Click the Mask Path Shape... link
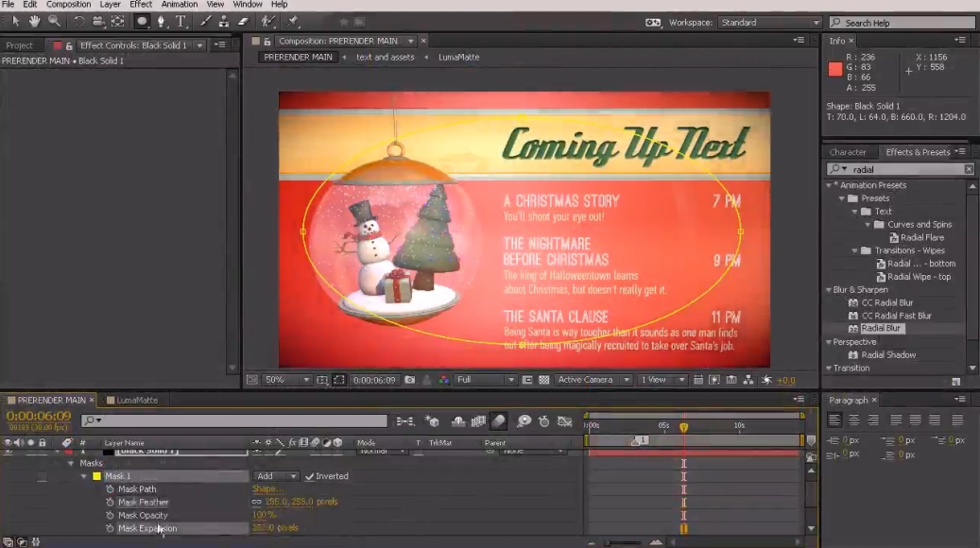The height and width of the screenshot is (548, 980). [x=267, y=489]
